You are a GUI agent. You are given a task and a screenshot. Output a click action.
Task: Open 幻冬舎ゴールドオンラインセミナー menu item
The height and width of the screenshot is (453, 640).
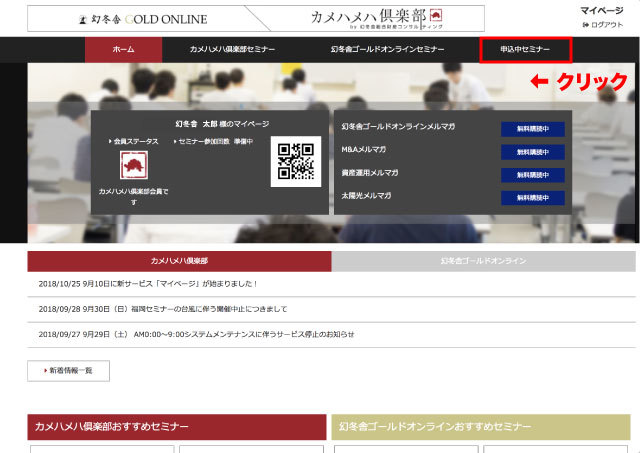(x=387, y=49)
